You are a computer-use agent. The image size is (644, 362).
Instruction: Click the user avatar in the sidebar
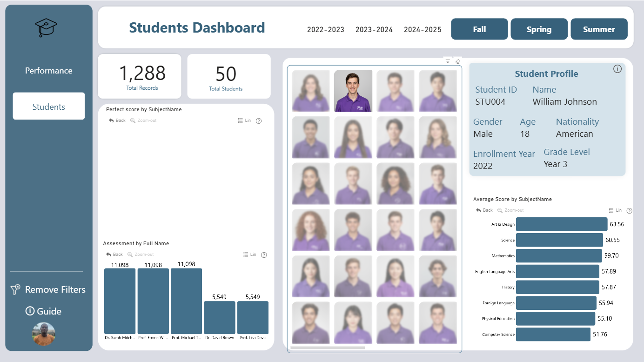coord(43,334)
